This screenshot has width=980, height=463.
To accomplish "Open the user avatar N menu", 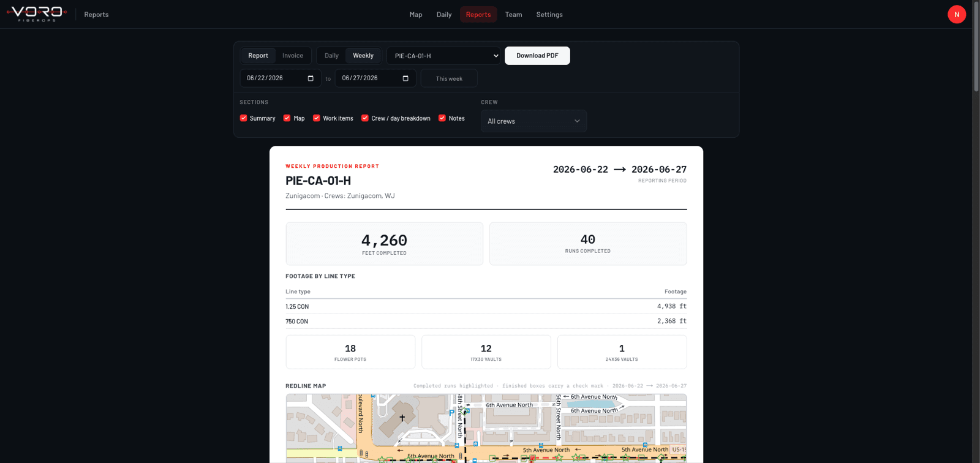I will (x=957, y=14).
